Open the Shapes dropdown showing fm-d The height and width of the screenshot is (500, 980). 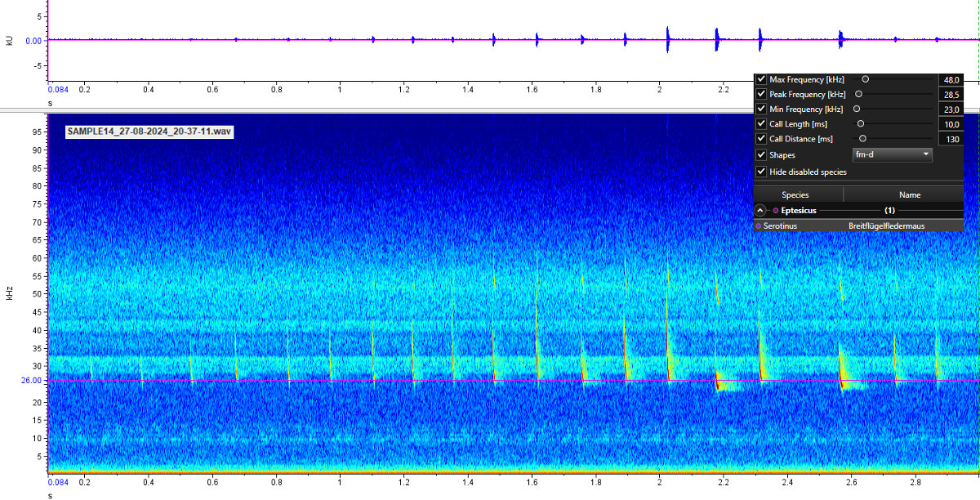[892, 154]
